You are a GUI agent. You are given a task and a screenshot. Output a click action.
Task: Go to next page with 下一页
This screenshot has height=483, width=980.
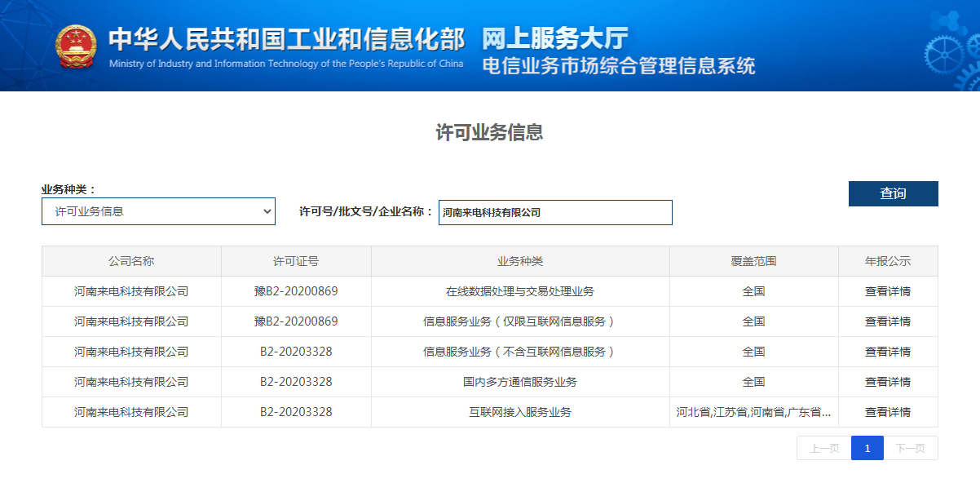[911, 448]
